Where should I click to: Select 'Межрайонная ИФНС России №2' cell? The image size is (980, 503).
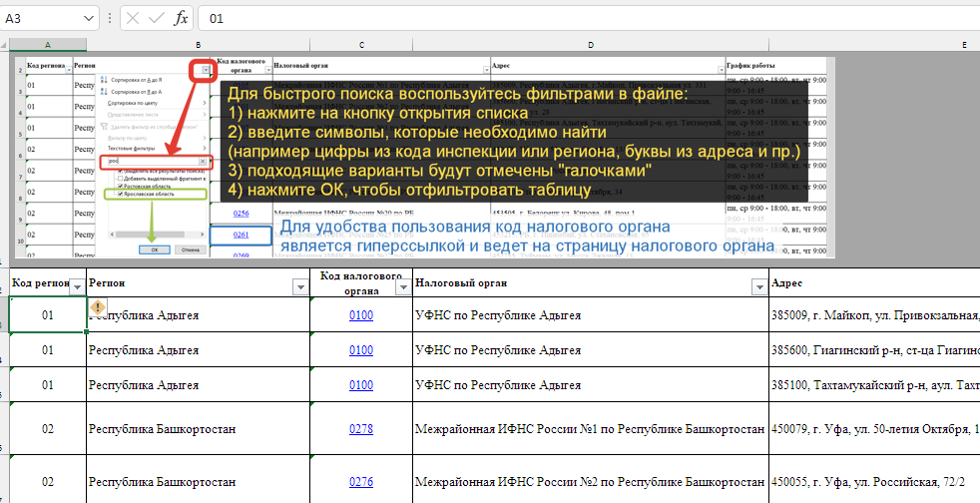(591, 482)
